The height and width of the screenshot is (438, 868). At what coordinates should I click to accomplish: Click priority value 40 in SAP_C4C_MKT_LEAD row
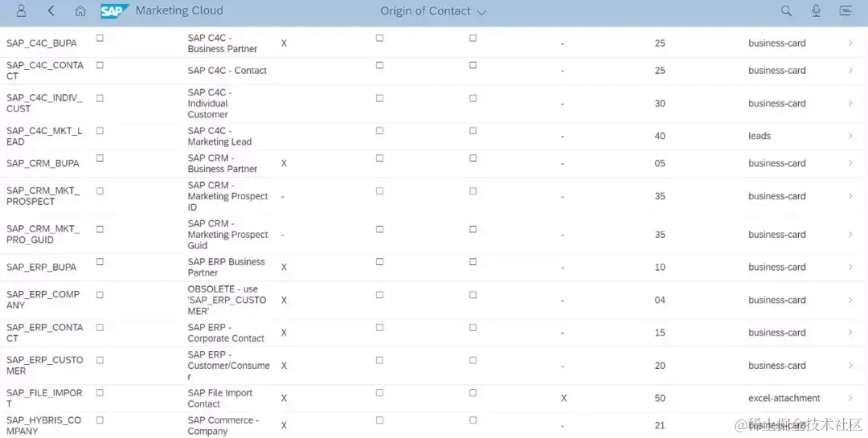[660, 136]
